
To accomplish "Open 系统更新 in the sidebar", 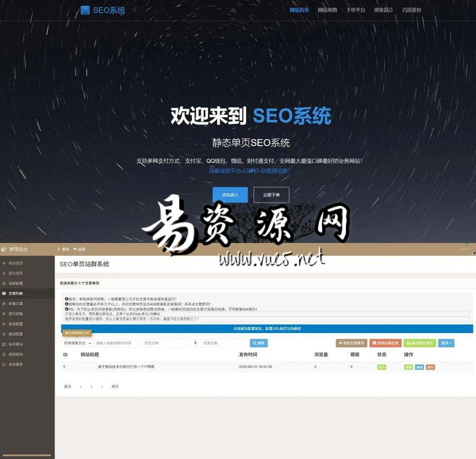I will [x=15, y=364].
